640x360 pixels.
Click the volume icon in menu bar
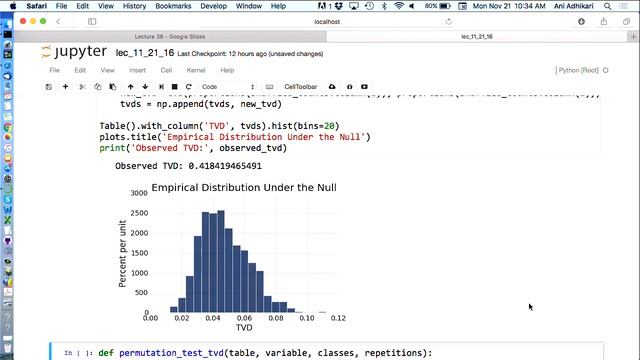[x=412, y=6]
